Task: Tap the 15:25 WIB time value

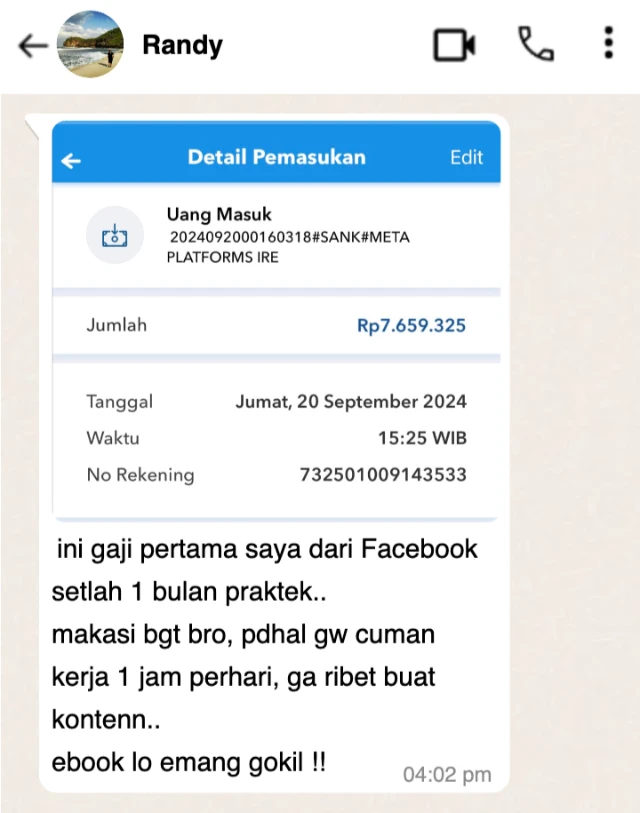Action: point(422,438)
